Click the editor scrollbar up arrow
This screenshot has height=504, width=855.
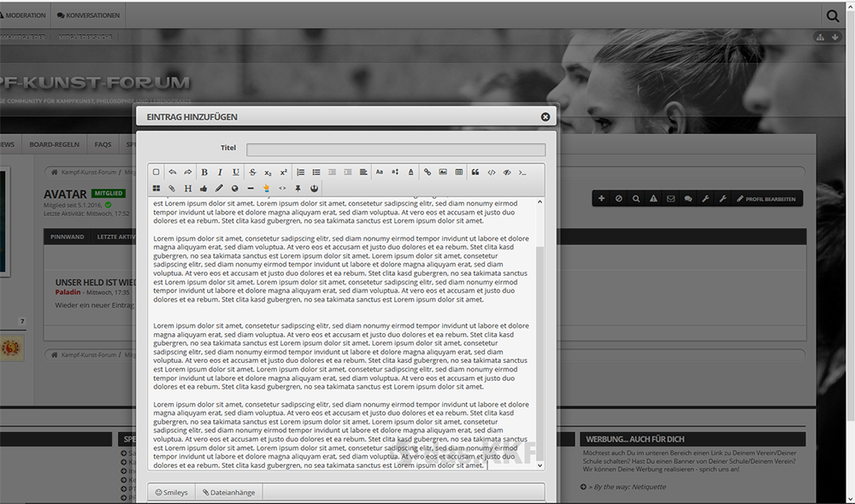[x=540, y=202]
